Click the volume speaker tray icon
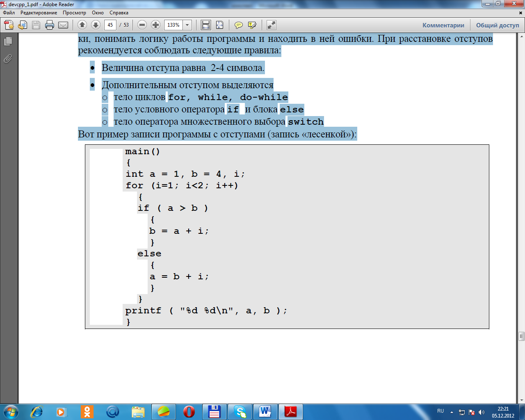Screen dimensions: 525x420 482,412
